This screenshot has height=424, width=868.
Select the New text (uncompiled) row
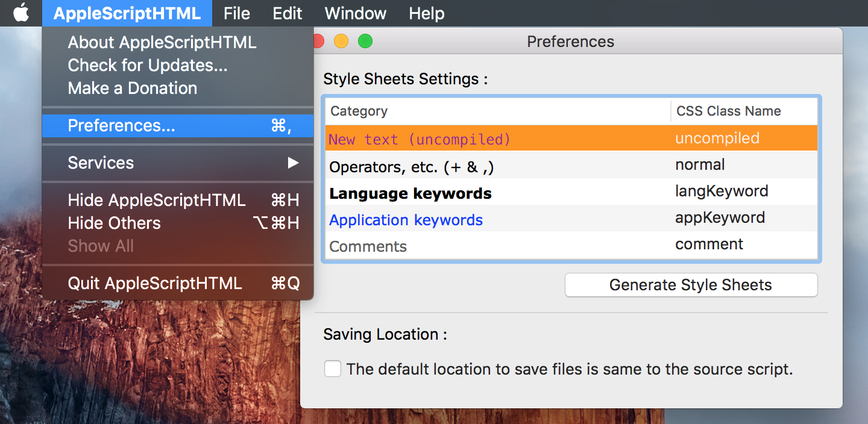571,139
